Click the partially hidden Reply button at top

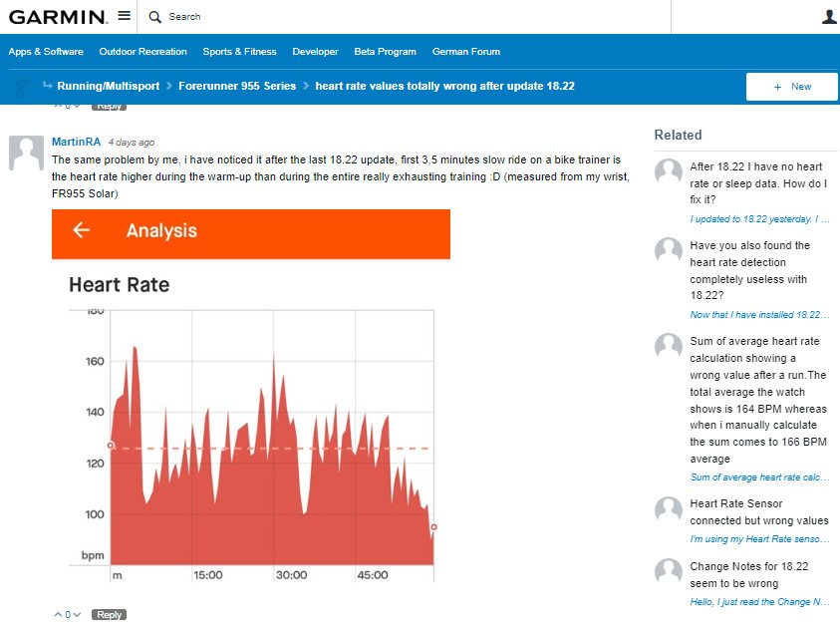[109, 108]
